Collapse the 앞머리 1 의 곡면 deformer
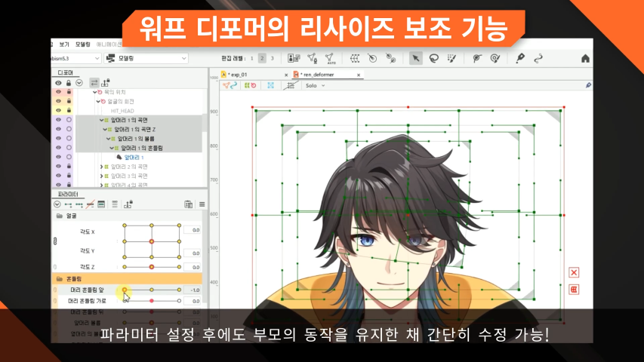644x362 pixels. pos(101,120)
